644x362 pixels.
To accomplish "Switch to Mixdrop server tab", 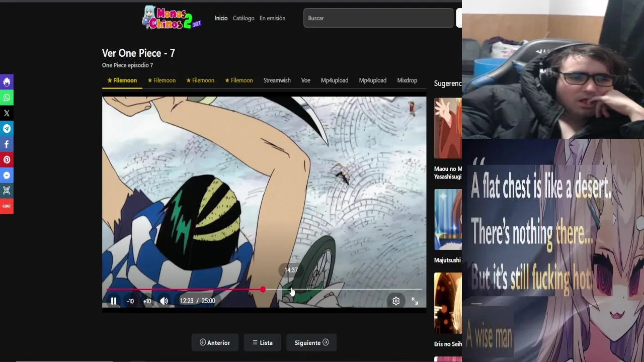I will (407, 80).
